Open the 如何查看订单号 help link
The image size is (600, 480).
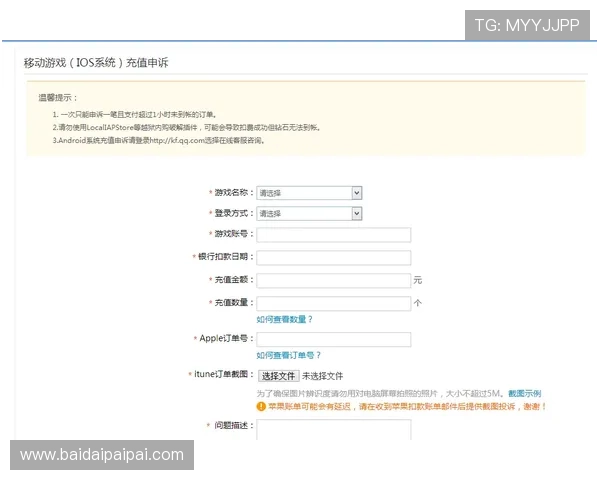tap(289, 355)
